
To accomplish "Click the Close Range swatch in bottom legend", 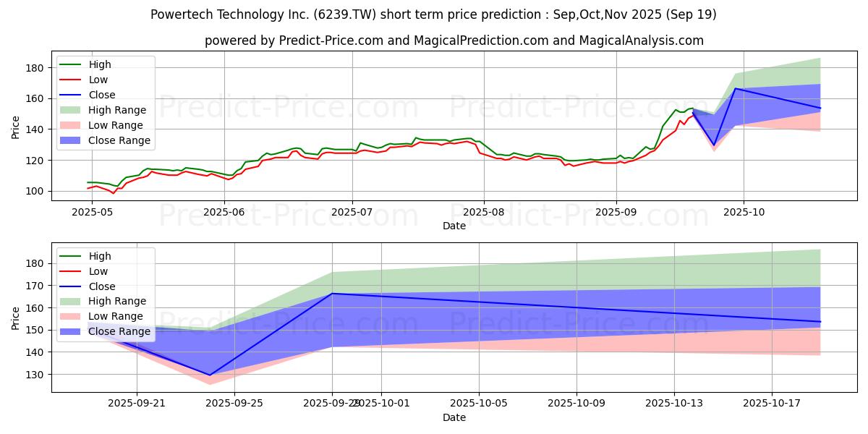I will point(72,331).
